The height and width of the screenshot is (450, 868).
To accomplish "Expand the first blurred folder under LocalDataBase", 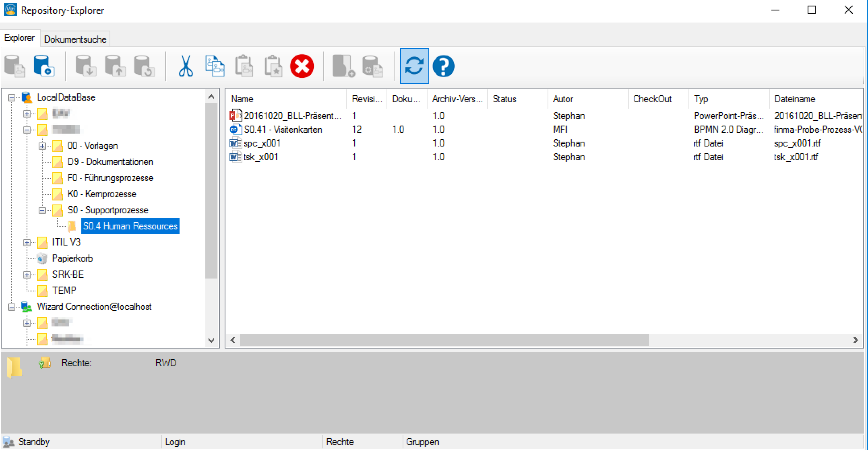I will (x=27, y=114).
